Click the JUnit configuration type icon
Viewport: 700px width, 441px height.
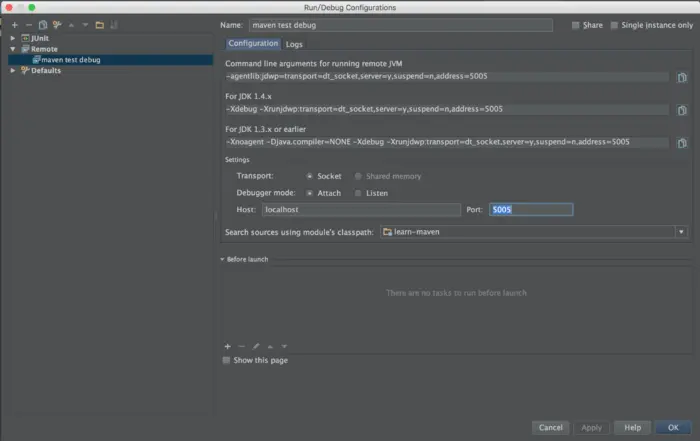point(25,38)
